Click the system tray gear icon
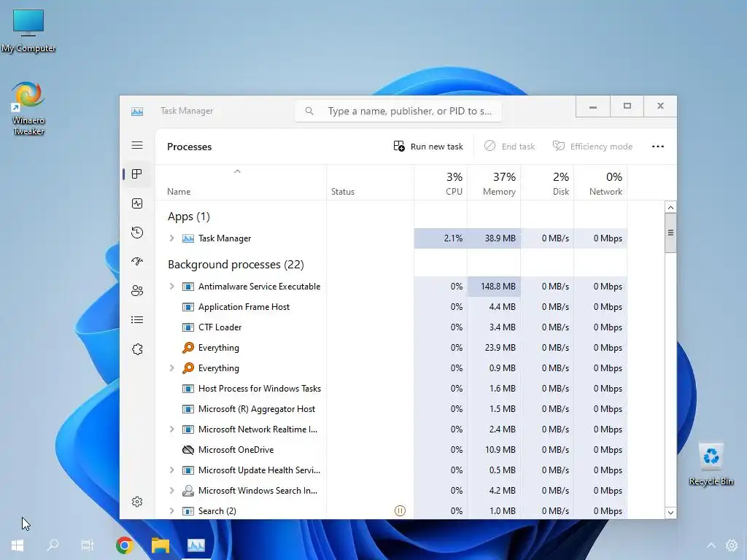The width and height of the screenshot is (747, 560). [731, 545]
